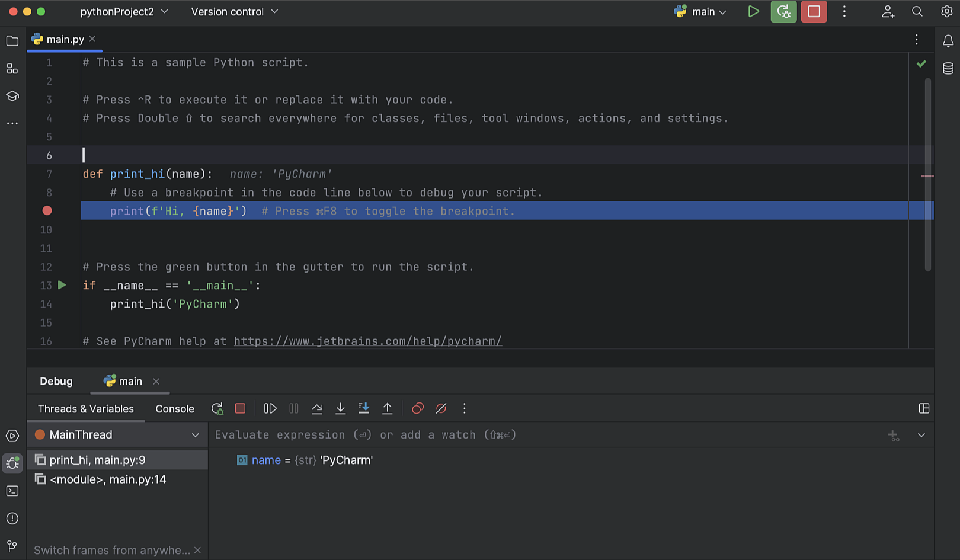Image resolution: width=960 pixels, height=560 pixels.
Task: Switch to the Console tab
Action: 174,408
